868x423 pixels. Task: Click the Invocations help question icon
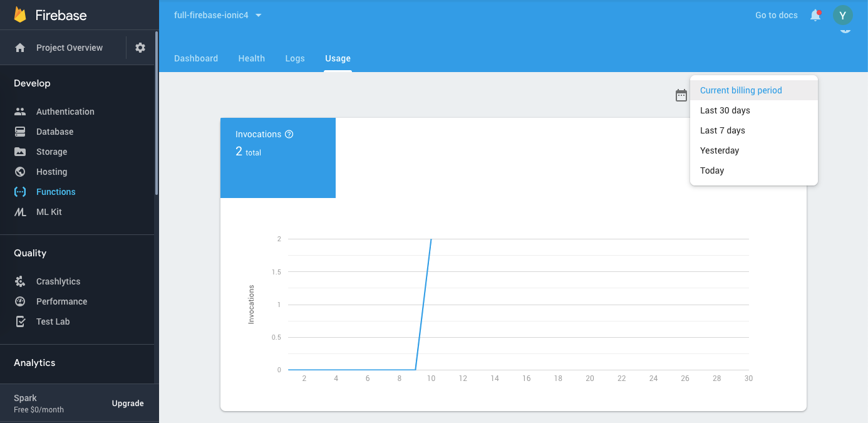(289, 134)
